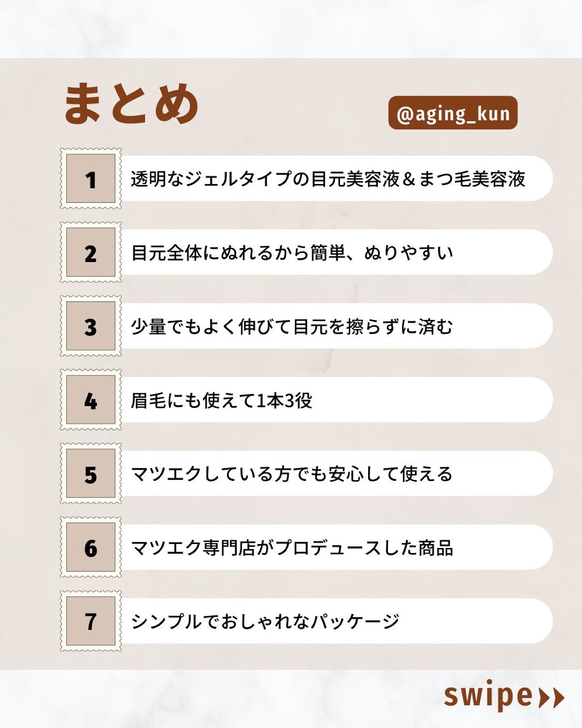Click the number 6 stamp icon
582x728 pixels.
click(x=91, y=547)
